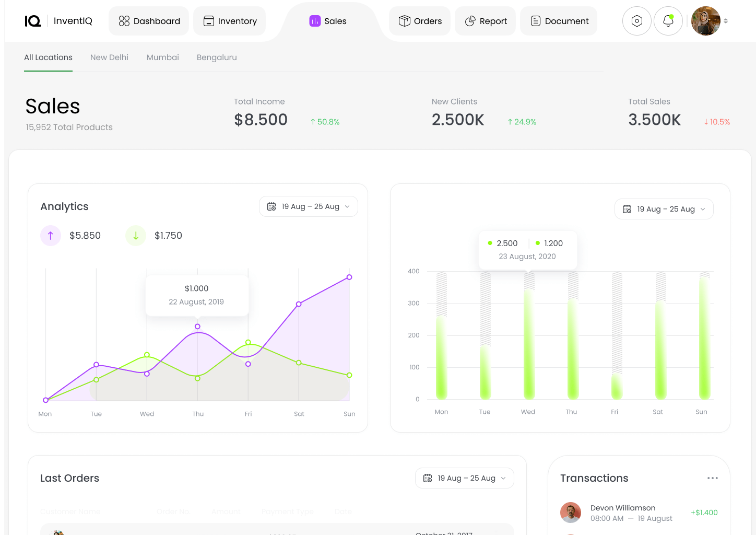
Task: Click the Transactions three-dot more icon
Action: coord(712,478)
